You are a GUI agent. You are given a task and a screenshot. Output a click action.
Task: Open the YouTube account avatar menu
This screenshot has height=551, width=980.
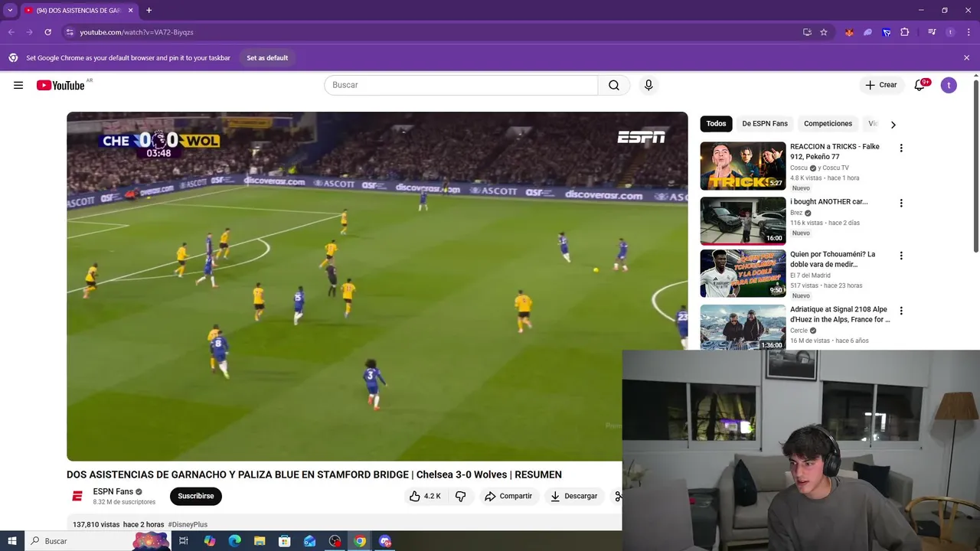coord(949,85)
